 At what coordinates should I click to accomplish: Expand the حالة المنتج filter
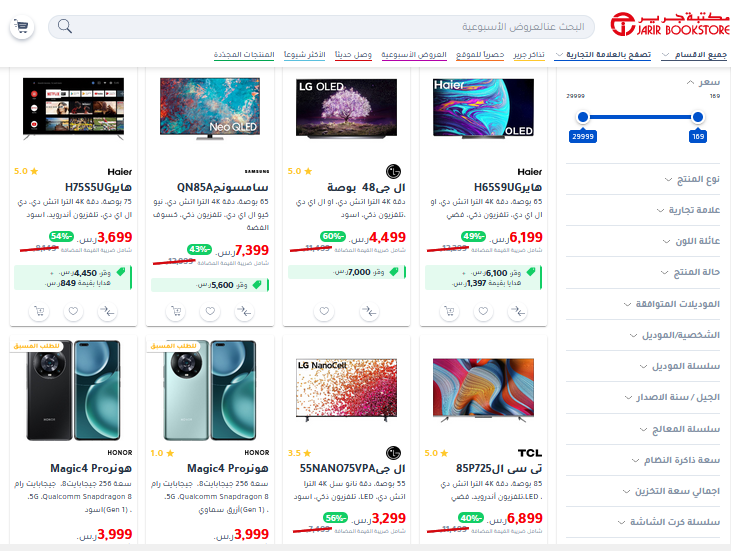click(x=690, y=272)
